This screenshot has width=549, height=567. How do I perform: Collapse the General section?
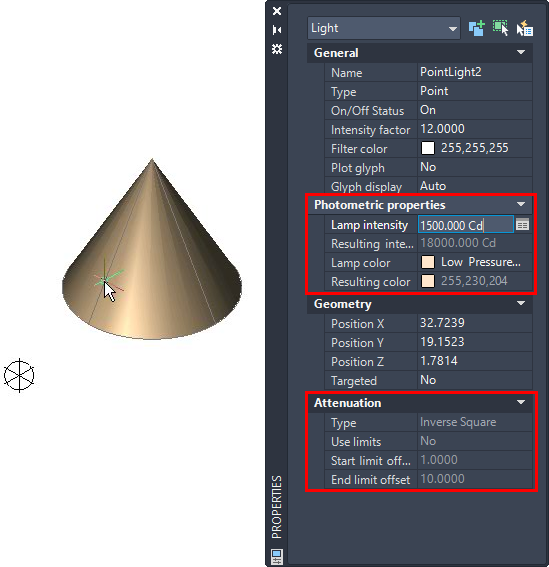click(x=521, y=52)
